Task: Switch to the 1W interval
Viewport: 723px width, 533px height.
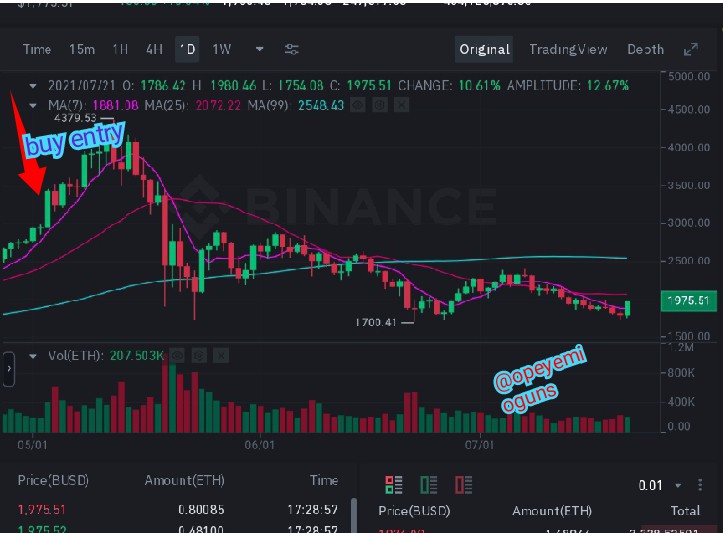Action: click(x=221, y=49)
